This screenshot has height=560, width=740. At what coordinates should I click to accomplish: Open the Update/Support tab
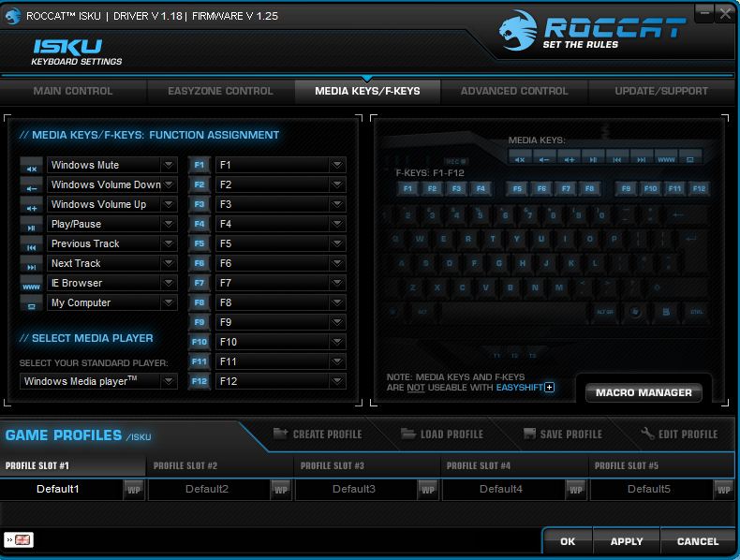661,92
